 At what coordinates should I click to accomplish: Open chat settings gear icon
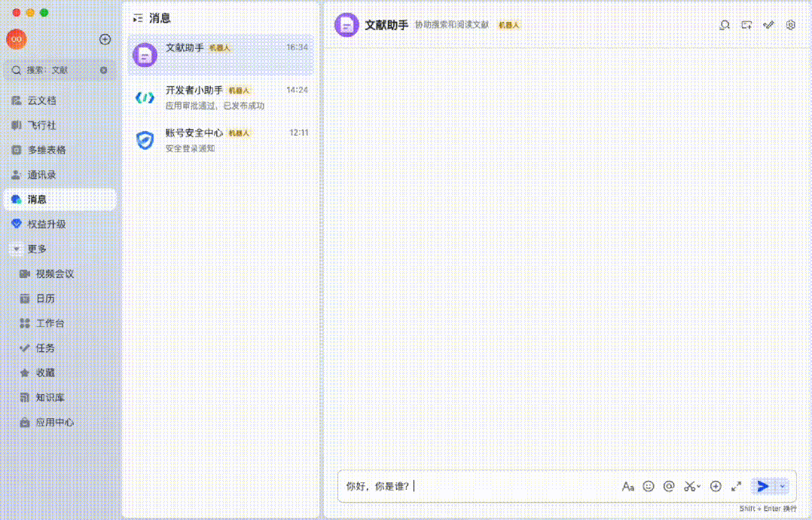click(790, 25)
